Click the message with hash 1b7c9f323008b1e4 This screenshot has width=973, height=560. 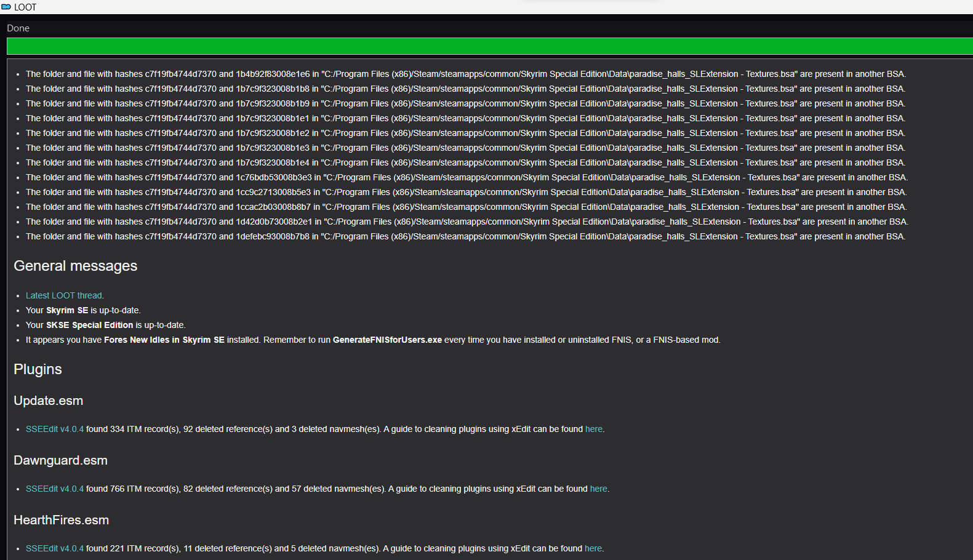466,162
